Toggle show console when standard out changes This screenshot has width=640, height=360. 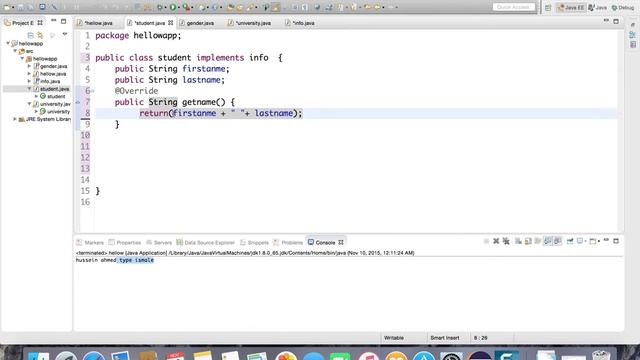click(x=548, y=241)
